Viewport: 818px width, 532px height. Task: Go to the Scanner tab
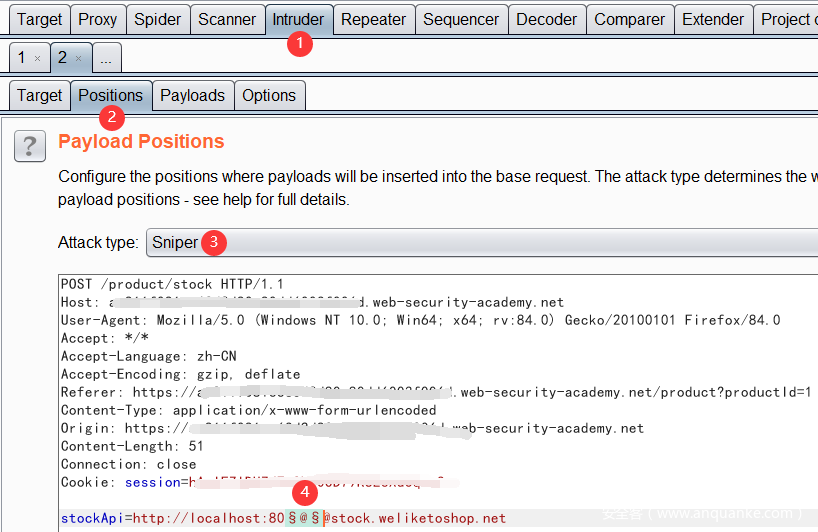coord(227,20)
